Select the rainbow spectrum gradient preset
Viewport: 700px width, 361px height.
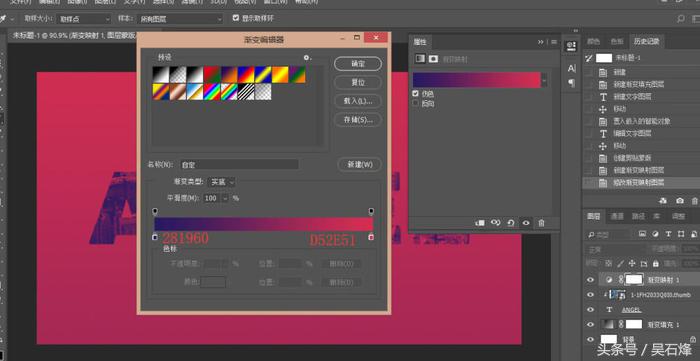[x=212, y=92]
